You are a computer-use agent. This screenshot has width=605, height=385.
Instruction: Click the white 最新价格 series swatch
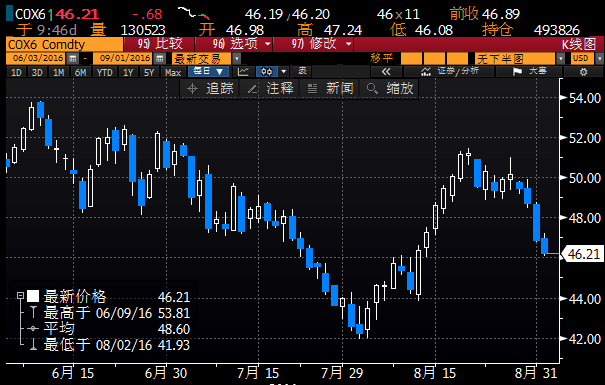pyautogui.click(x=33, y=296)
